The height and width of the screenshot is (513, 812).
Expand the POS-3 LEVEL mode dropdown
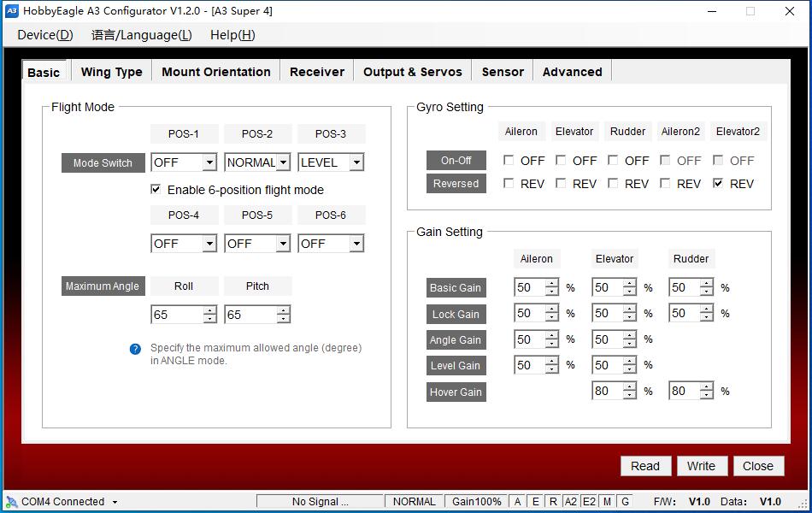pos(356,162)
